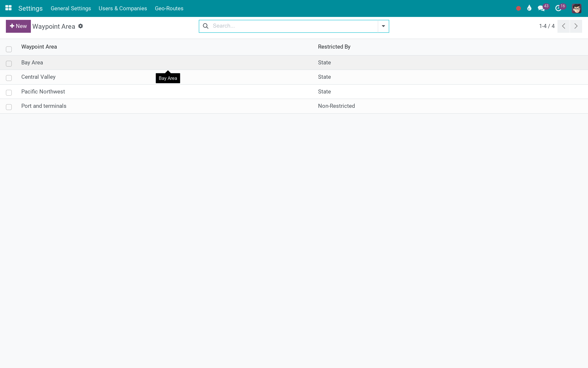
Task: Open the Central Valley record
Action: tap(38, 77)
